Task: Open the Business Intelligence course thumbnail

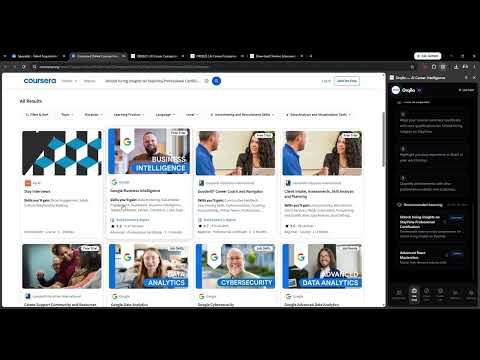Action: (149, 151)
